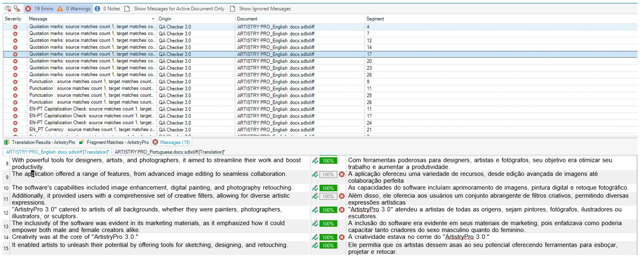This screenshot has width=644, height=261.
Task: Click the error icon on target segment 9
Action: coord(342,175)
